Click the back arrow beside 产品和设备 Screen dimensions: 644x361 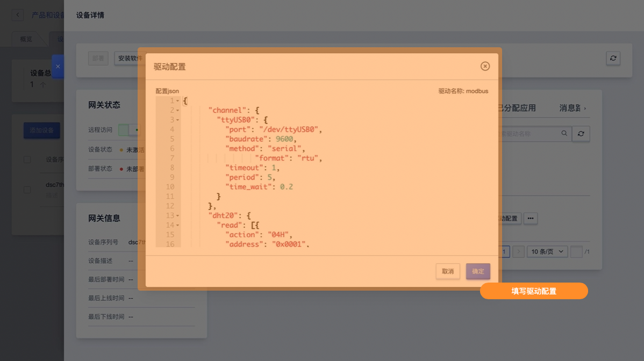click(18, 15)
